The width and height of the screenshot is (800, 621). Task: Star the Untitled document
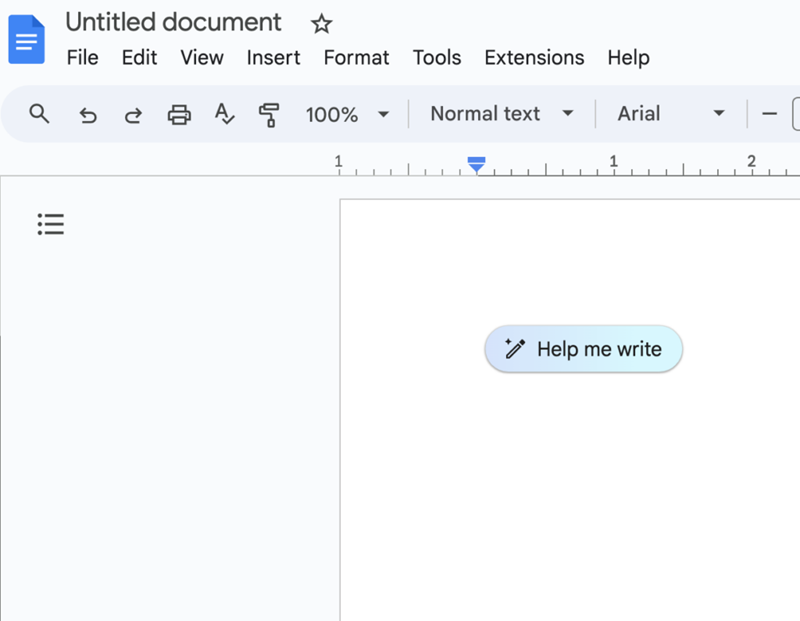pyautogui.click(x=320, y=22)
